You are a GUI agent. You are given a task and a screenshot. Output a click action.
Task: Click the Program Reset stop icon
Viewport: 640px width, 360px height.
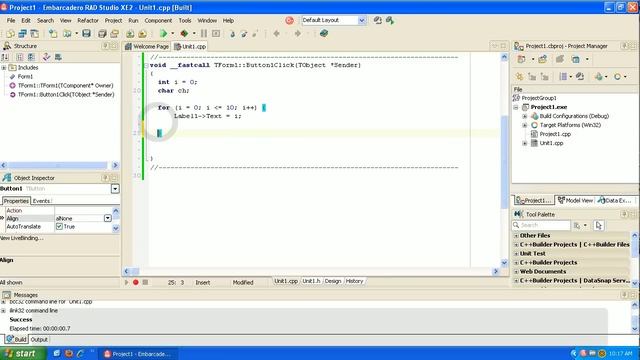click(216, 33)
